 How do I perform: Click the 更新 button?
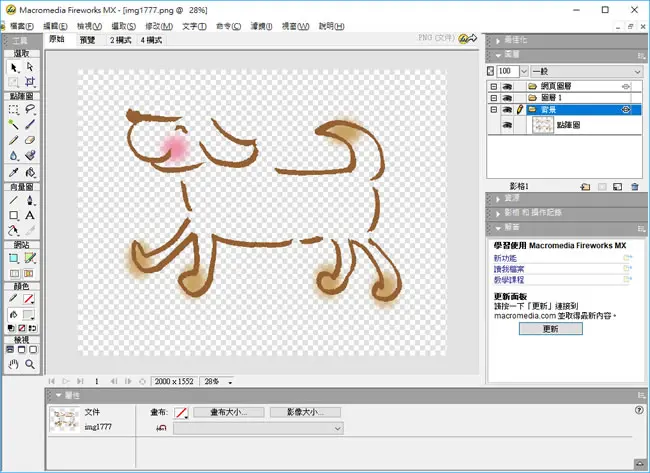click(551, 329)
